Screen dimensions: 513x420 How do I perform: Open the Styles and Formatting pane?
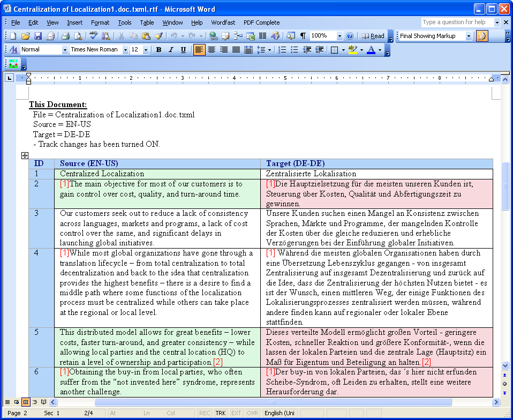(x=13, y=50)
